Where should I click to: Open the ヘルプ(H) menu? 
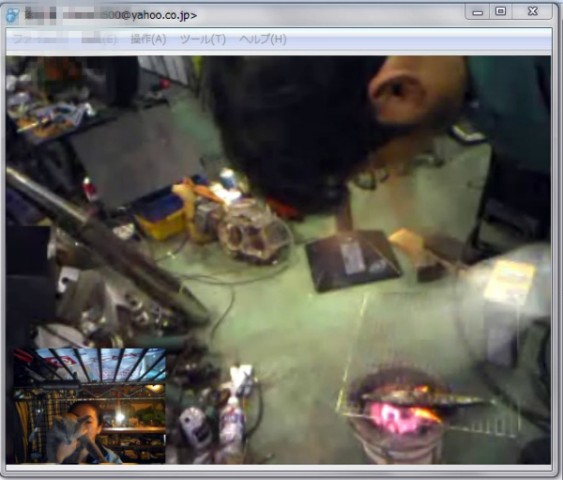tap(263, 39)
